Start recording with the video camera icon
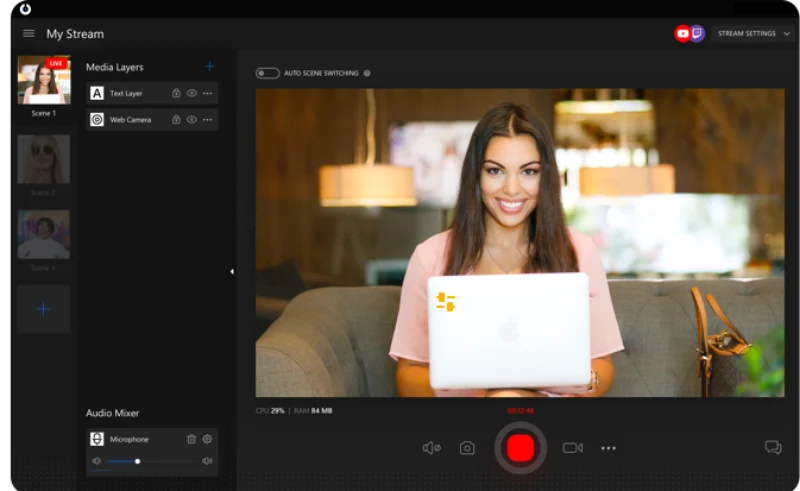Screen dimensions: 800x491 click(x=572, y=448)
